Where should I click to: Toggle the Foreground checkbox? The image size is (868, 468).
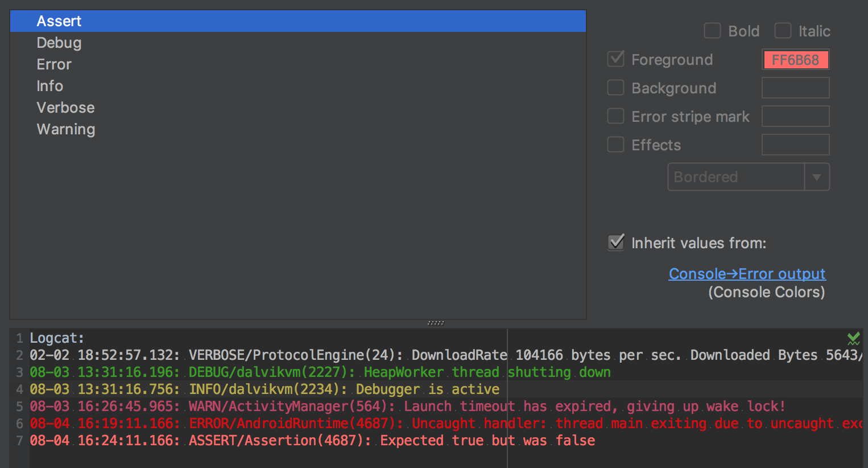click(x=616, y=59)
